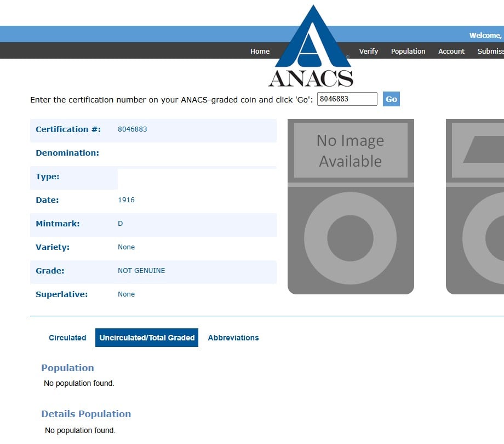This screenshot has height=444, width=504.
Task: Open the Home menu item
Action: point(260,51)
